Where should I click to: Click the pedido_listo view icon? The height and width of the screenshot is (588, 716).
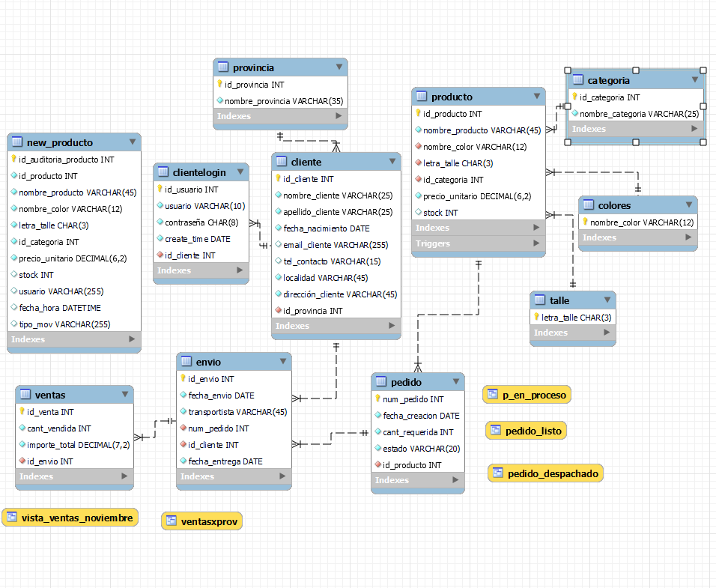(x=496, y=430)
